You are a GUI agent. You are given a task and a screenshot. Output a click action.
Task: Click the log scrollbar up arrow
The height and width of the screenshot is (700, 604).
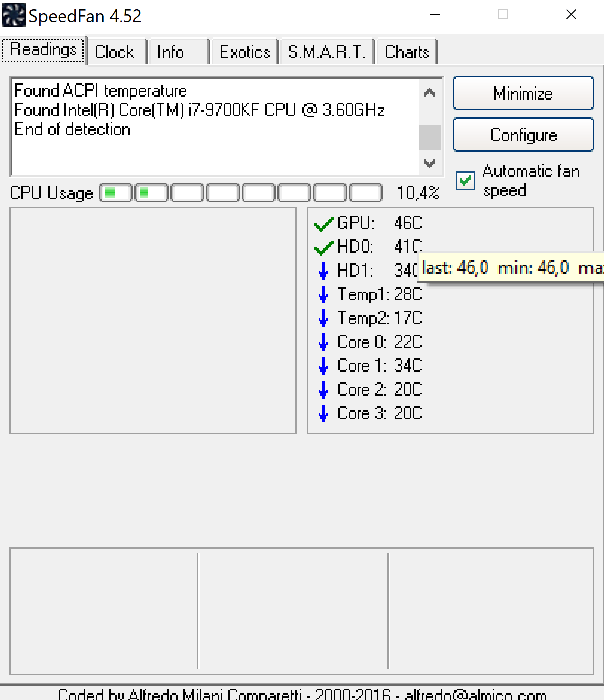pos(430,92)
